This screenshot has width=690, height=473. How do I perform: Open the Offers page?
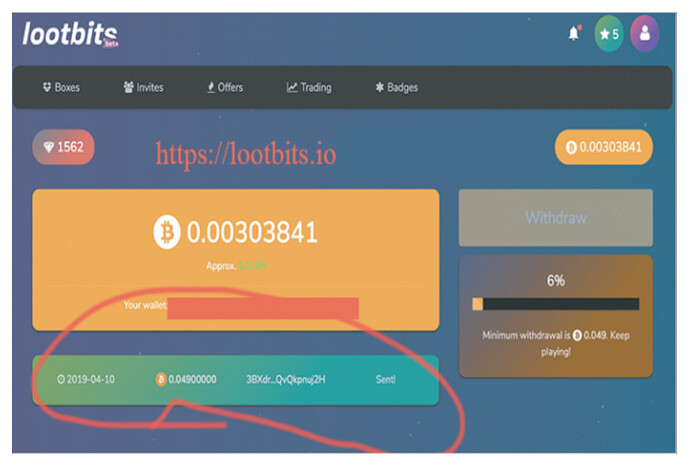pyautogui.click(x=225, y=87)
